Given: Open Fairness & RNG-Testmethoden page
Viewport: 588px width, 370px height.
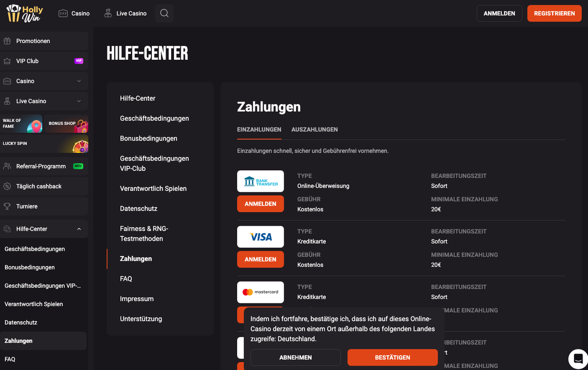Looking at the screenshot, I should pyautogui.click(x=144, y=233).
